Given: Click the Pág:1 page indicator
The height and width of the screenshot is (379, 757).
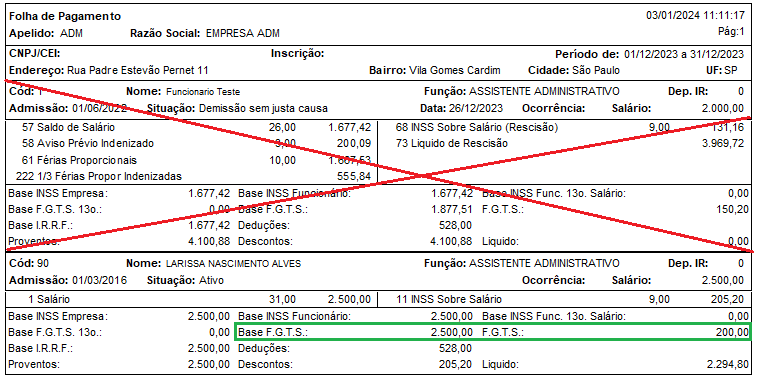Looking at the screenshot, I should (732, 32).
